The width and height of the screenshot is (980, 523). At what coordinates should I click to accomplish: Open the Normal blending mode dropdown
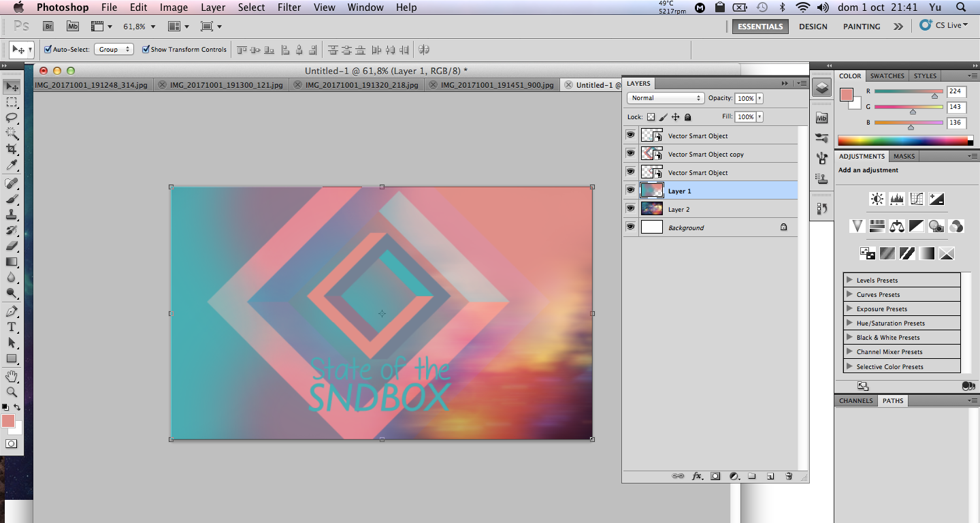click(x=665, y=98)
